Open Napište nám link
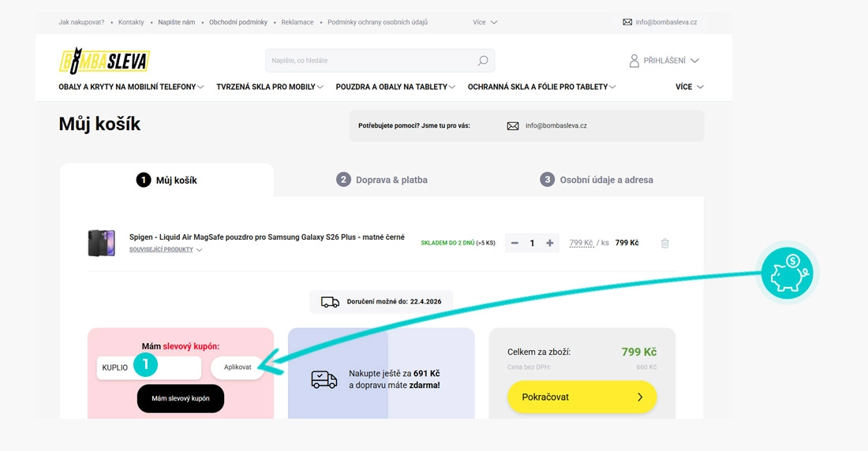 (176, 22)
